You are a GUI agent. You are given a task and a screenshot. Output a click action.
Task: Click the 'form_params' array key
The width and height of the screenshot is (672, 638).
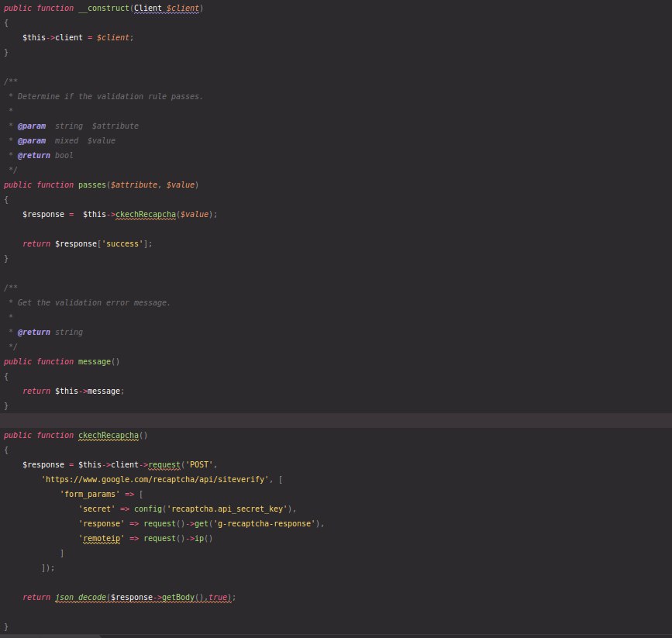click(x=90, y=495)
